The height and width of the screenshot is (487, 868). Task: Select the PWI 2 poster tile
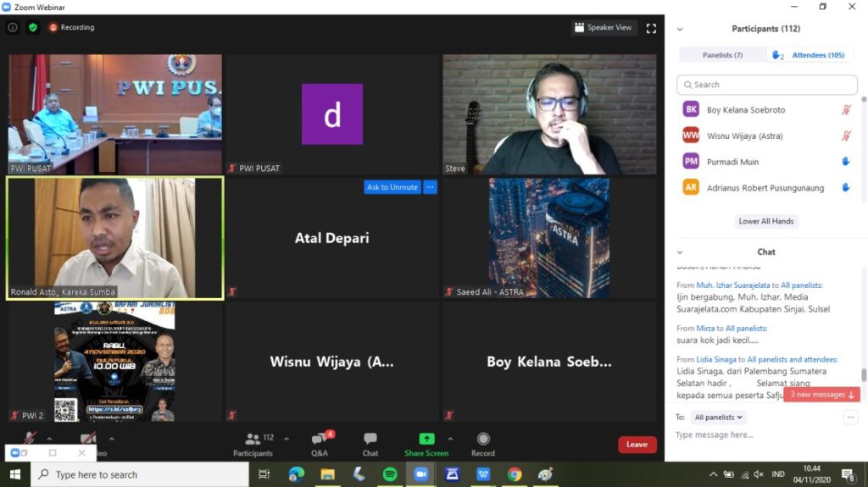[x=115, y=362]
